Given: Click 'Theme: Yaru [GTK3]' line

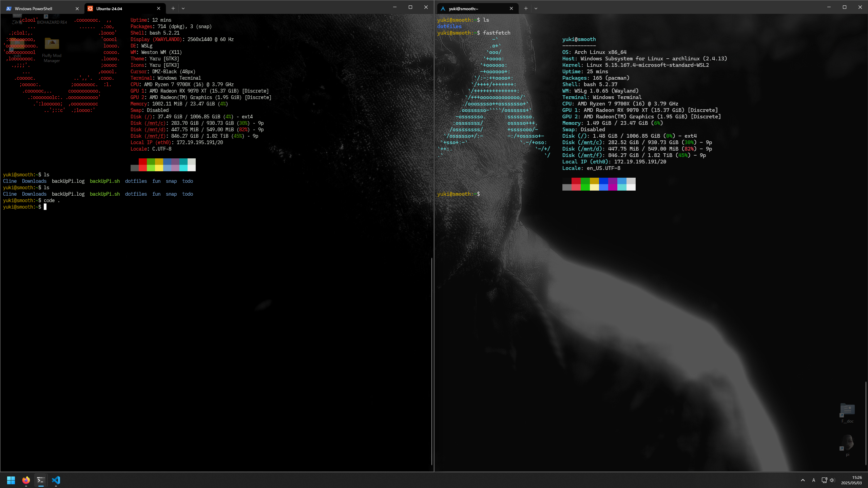Looking at the screenshot, I should click(155, 59).
